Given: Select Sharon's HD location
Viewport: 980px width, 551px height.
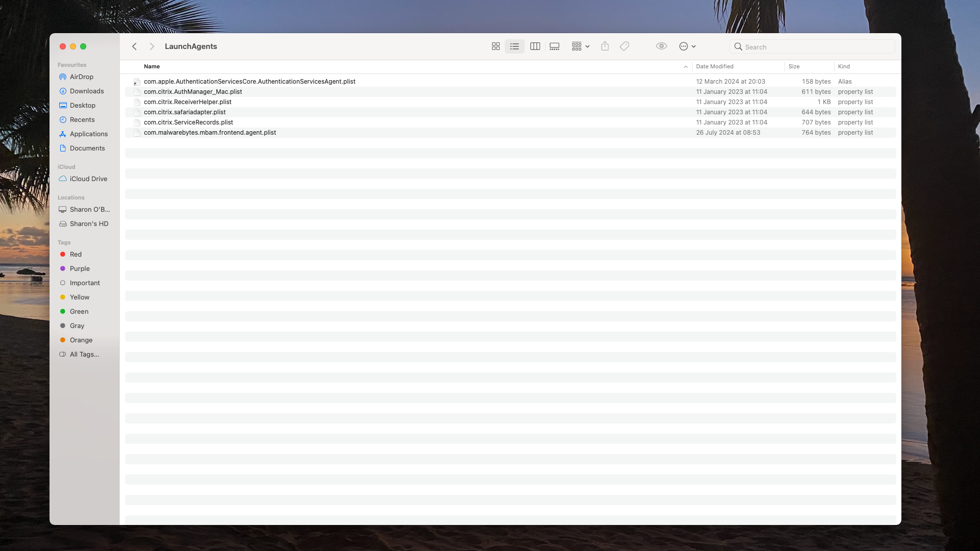Looking at the screenshot, I should coord(89,224).
